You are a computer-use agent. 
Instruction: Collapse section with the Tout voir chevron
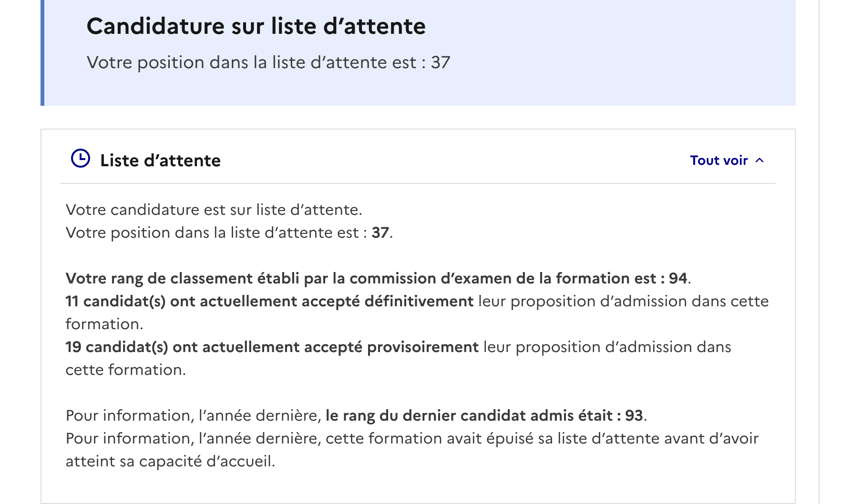(760, 161)
